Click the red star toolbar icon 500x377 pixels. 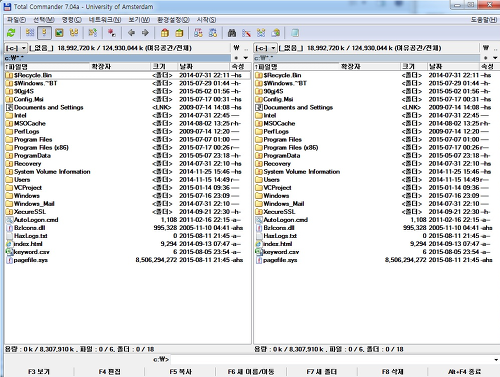[x=112, y=33]
